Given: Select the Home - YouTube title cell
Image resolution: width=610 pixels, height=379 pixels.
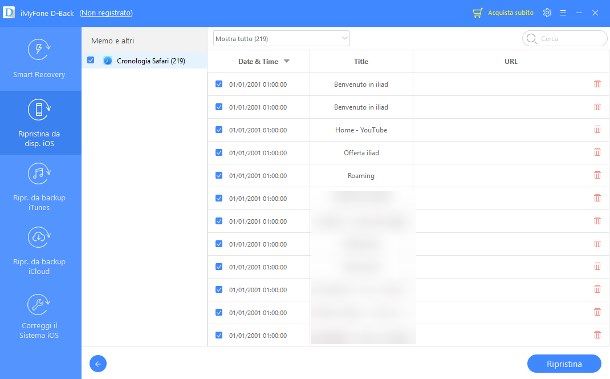Looking at the screenshot, I should [x=361, y=130].
